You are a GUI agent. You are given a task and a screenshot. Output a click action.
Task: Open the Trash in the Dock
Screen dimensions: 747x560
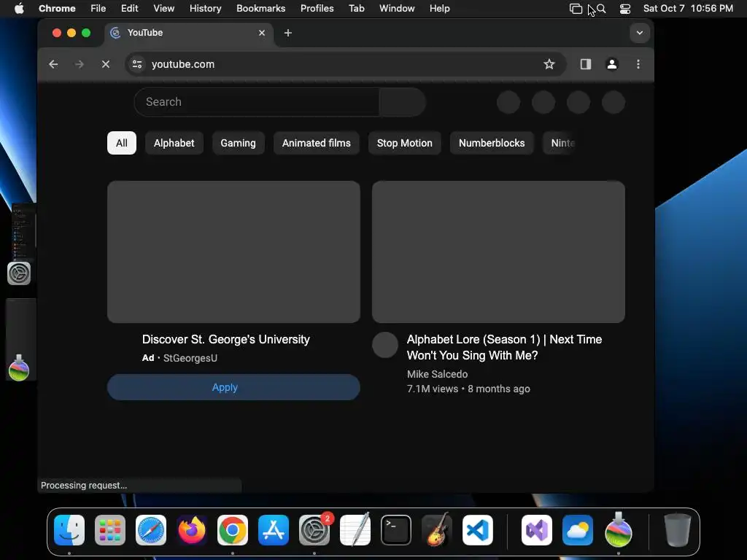[678, 530]
